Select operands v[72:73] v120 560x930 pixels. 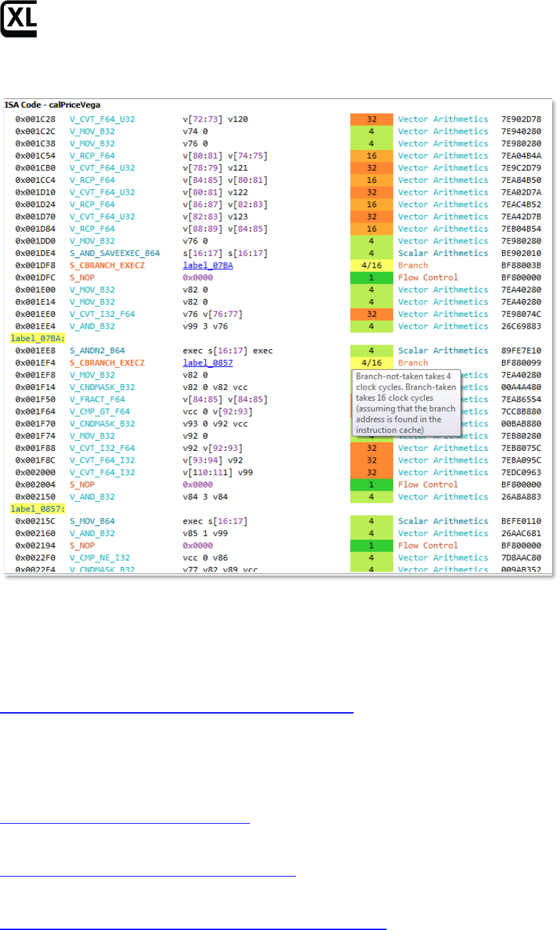coord(215,119)
